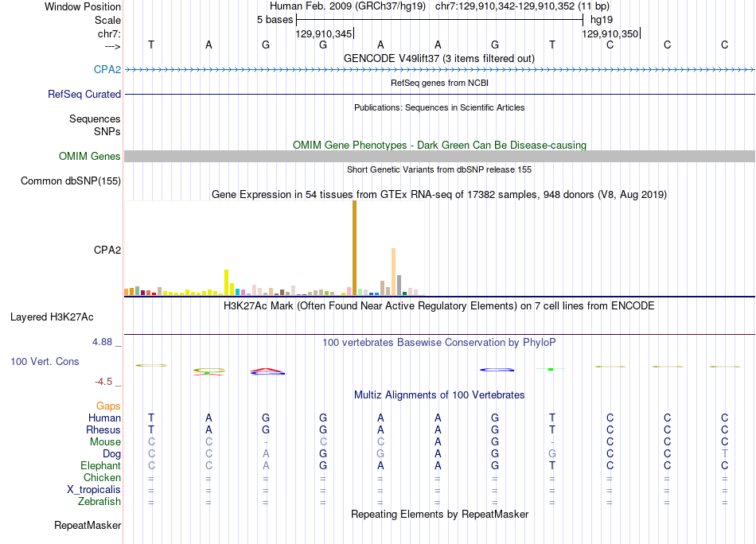Click the gray OMIM Genes bar
Image resolution: width=756 pixels, height=544 pixels.
click(x=439, y=156)
